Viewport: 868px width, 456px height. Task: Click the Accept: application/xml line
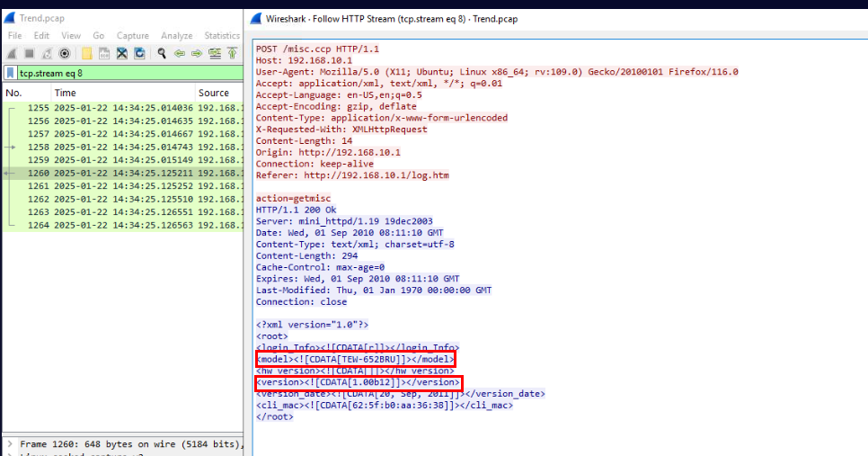378,84
